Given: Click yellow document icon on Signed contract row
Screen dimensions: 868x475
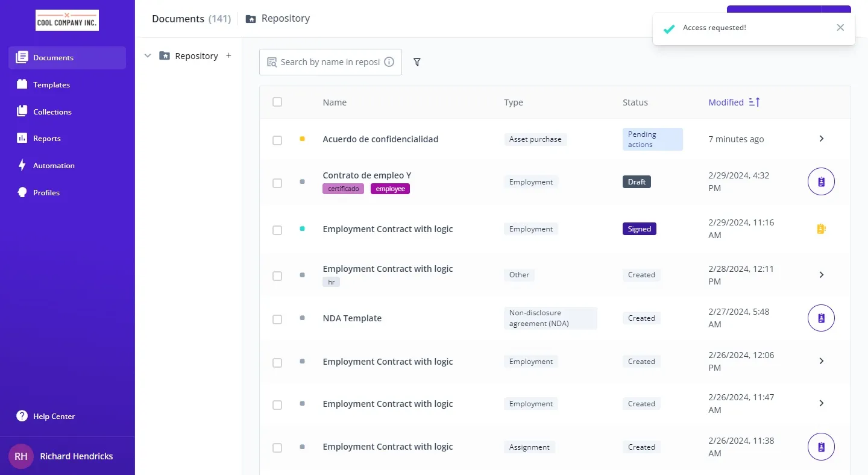Looking at the screenshot, I should click(821, 229).
